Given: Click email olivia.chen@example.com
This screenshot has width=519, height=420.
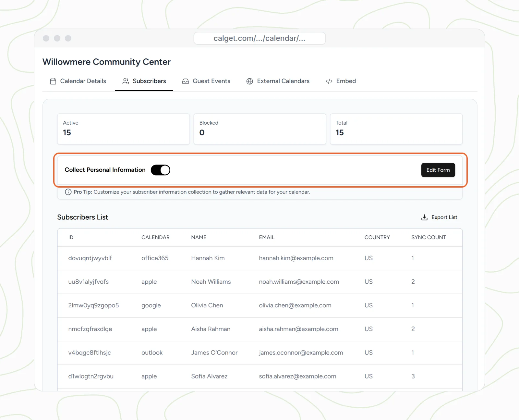Looking at the screenshot, I should pyautogui.click(x=295, y=305).
